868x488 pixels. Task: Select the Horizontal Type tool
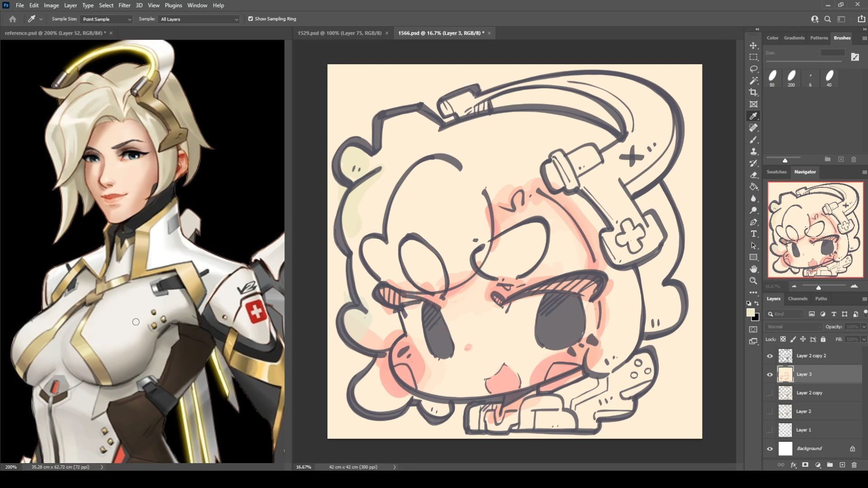[x=753, y=234]
